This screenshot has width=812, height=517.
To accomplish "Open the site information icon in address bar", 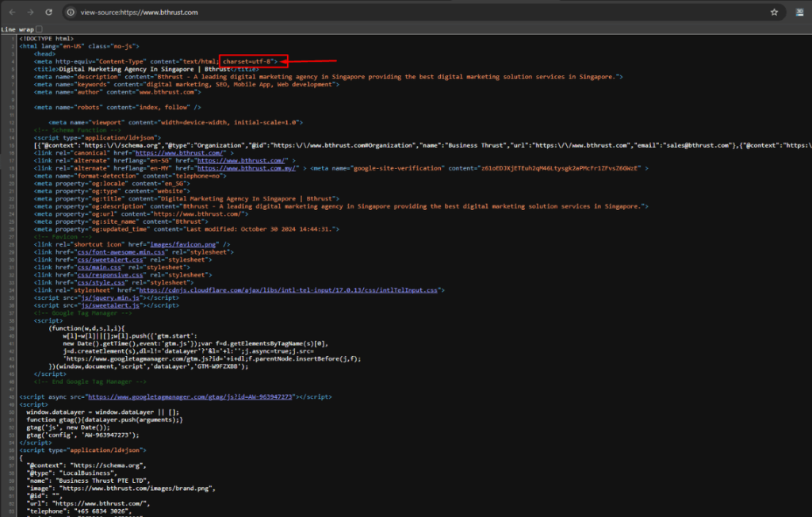I will coord(71,13).
